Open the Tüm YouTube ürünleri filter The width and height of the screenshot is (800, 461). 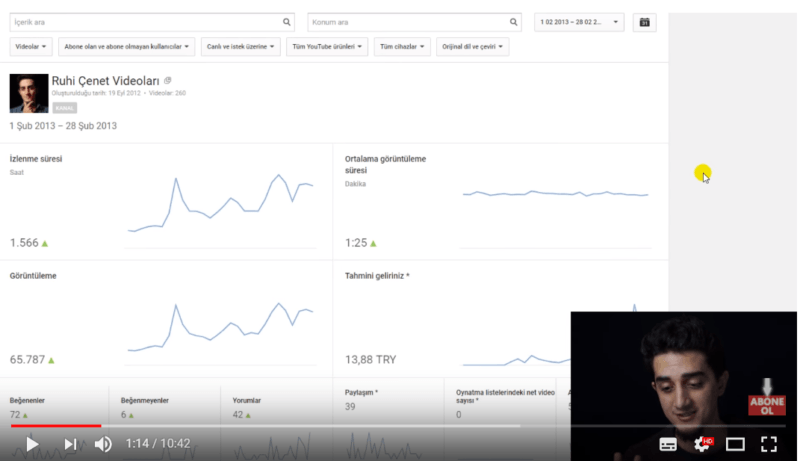[326, 46]
